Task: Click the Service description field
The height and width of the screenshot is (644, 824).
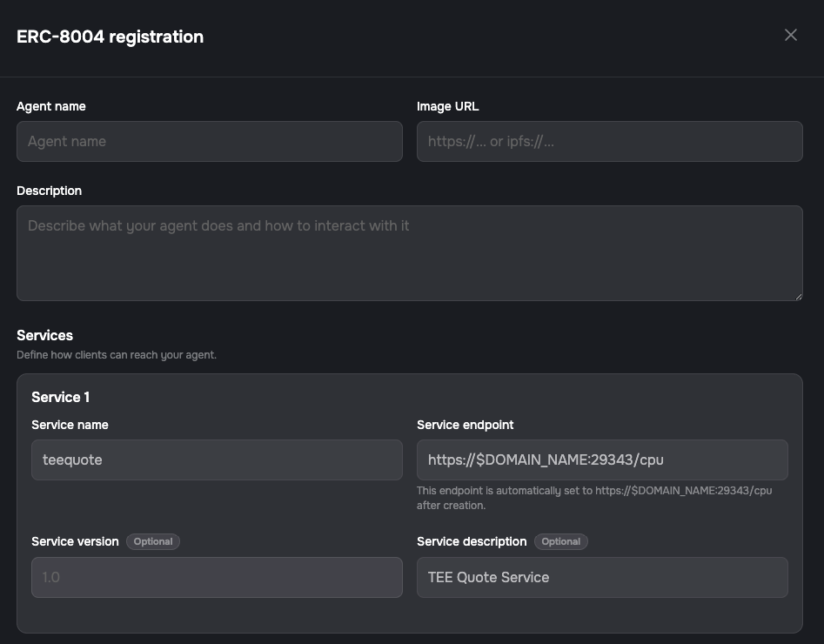Action: click(602, 577)
